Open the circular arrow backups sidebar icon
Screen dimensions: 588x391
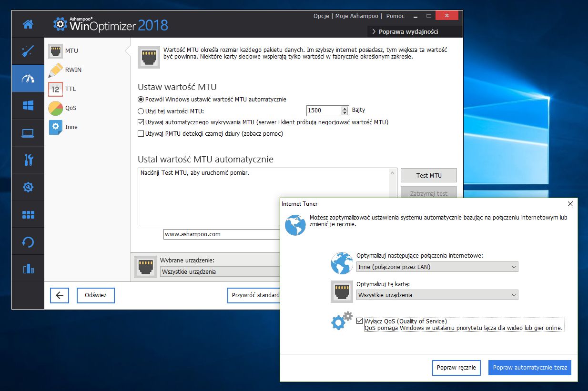(28, 242)
